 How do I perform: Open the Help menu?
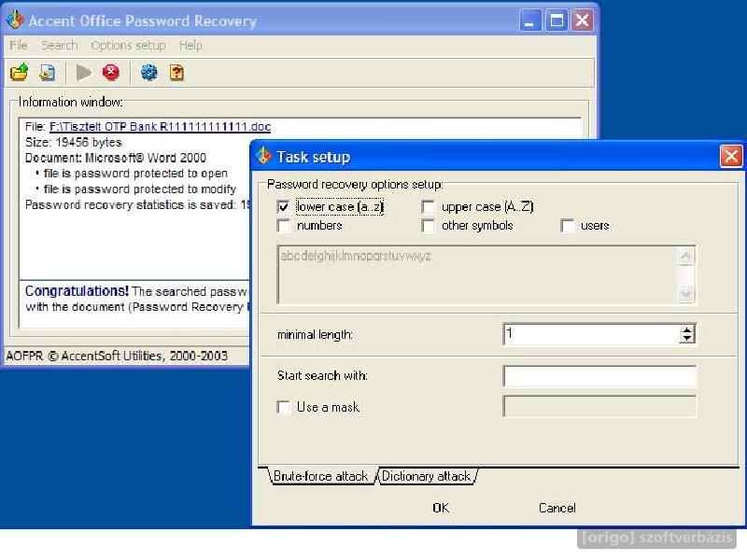coord(190,45)
